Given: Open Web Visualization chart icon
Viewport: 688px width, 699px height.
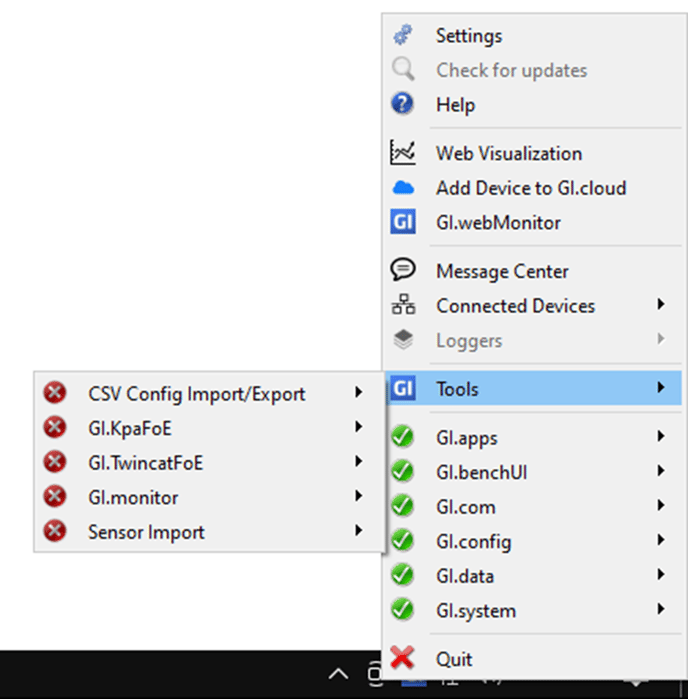Looking at the screenshot, I should tap(403, 152).
